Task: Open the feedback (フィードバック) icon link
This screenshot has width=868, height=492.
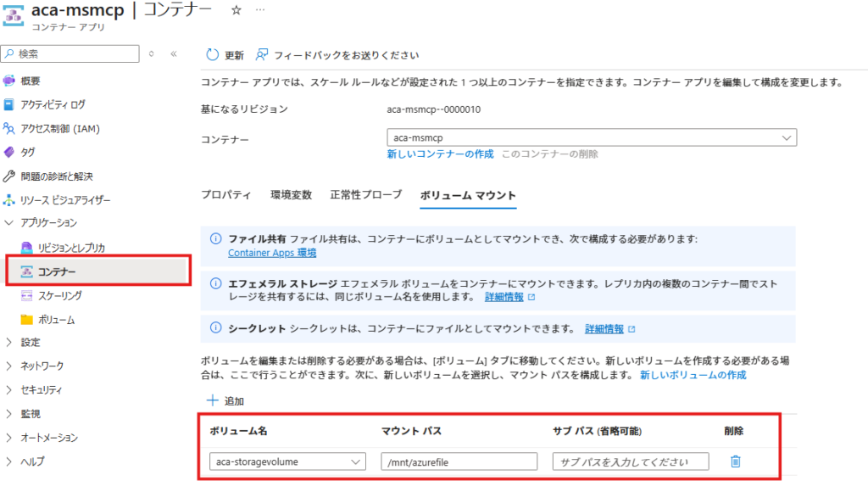Action: 262,55
